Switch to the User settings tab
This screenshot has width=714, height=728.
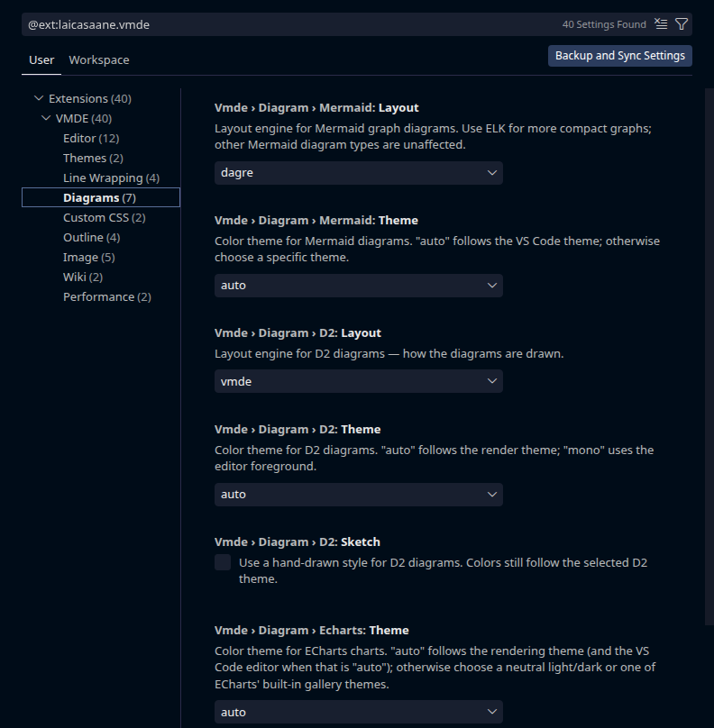[x=41, y=59]
